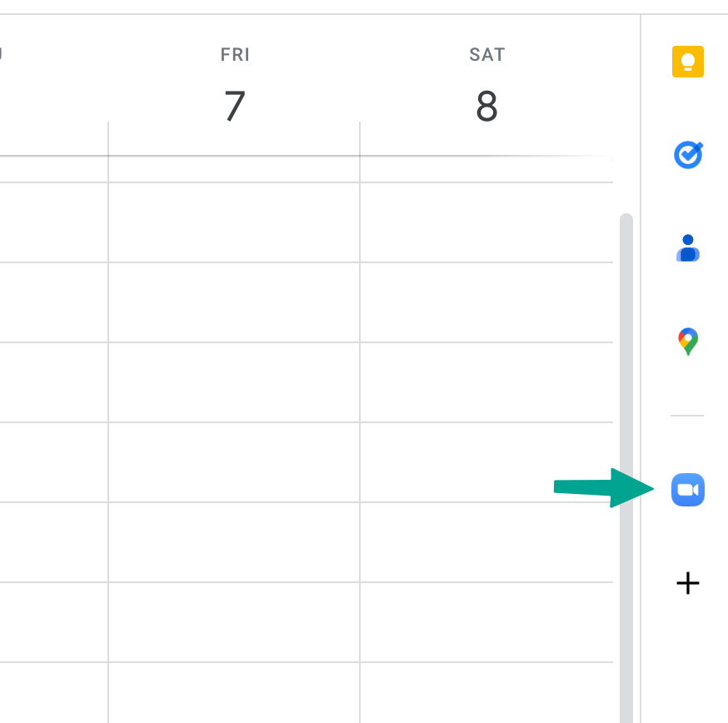Open Google Maps from the side panel
The image size is (728, 723).
tap(688, 341)
